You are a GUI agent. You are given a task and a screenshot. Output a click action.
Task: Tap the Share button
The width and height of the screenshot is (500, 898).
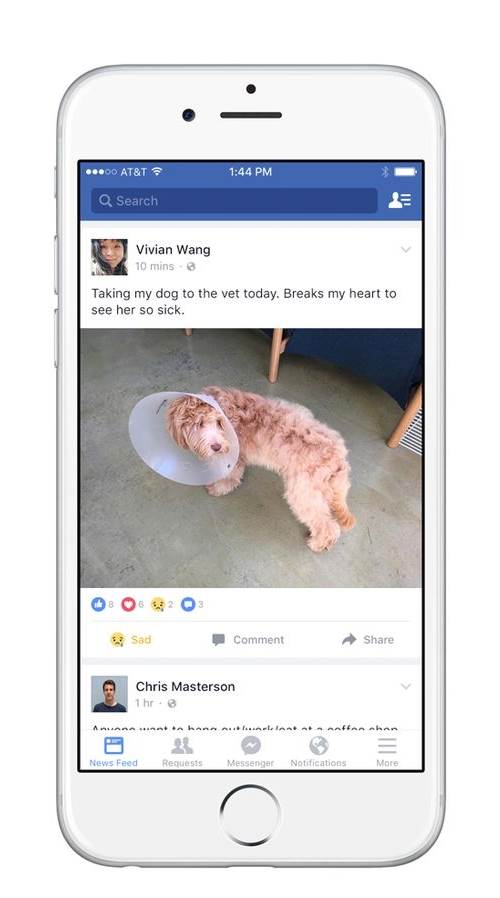pos(368,640)
